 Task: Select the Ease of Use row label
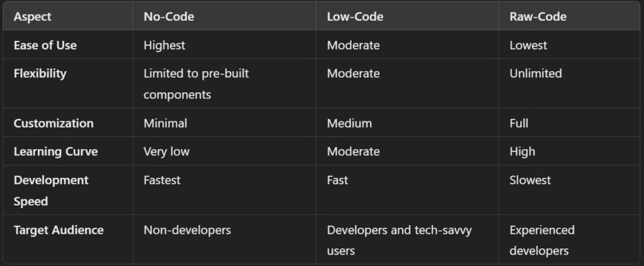tap(44, 45)
